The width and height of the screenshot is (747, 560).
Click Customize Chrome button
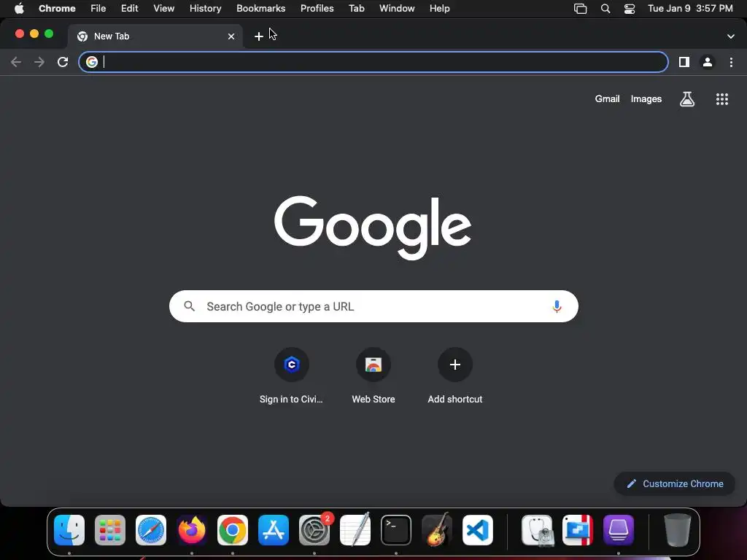pyautogui.click(x=675, y=484)
